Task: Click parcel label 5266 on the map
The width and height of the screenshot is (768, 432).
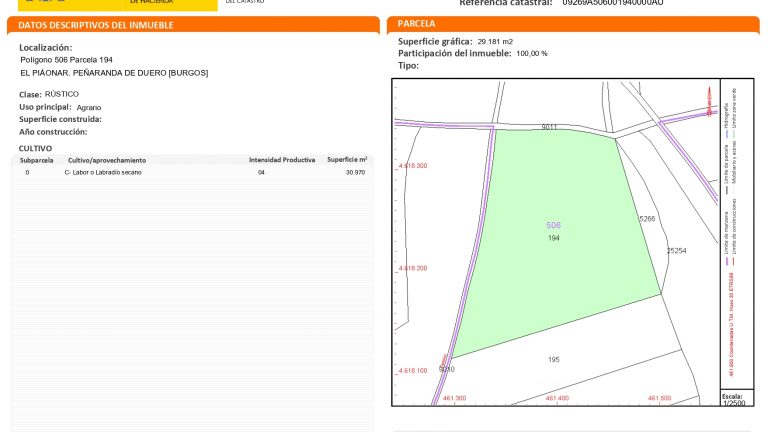Action: tap(646, 218)
